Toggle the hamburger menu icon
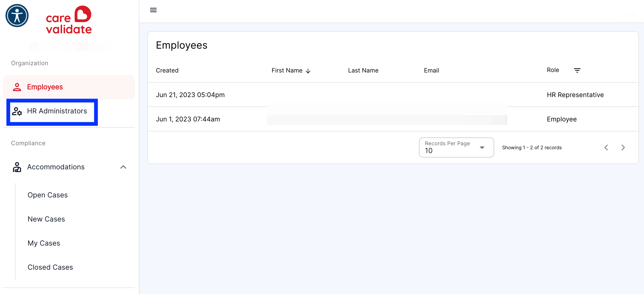This screenshot has height=294, width=644. 153,10
